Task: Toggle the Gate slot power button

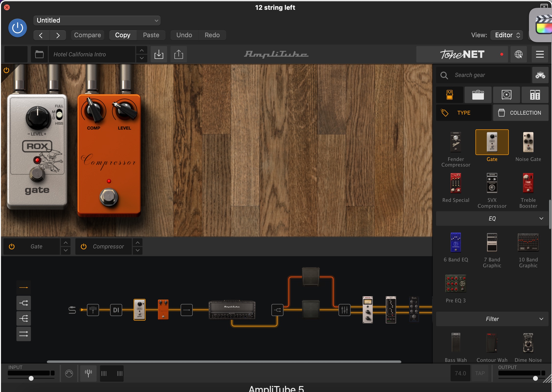Action: (12, 246)
